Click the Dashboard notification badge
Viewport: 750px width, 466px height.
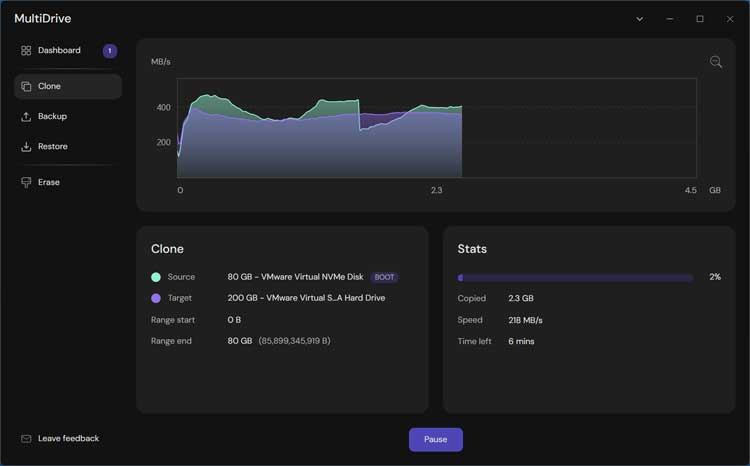(110, 51)
